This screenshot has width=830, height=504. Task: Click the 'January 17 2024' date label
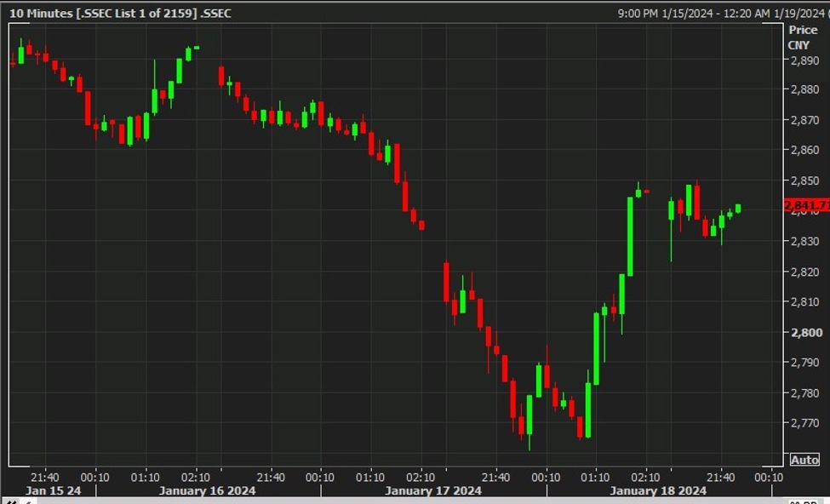pyautogui.click(x=433, y=490)
